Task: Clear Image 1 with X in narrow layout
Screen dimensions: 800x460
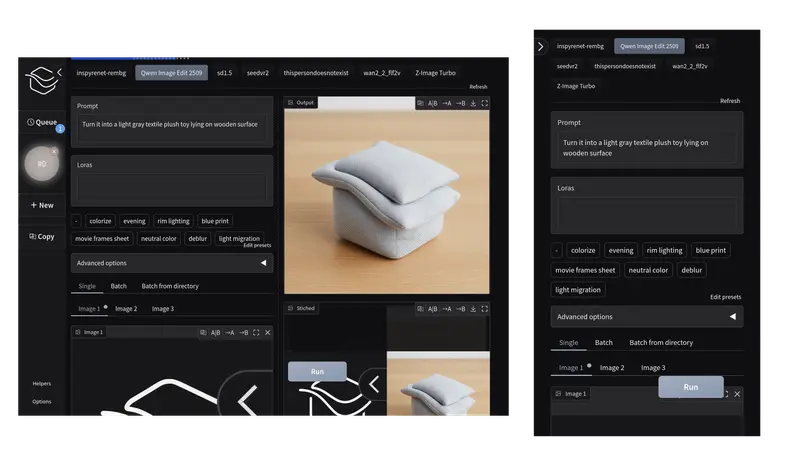Action: tap(737, 394)
